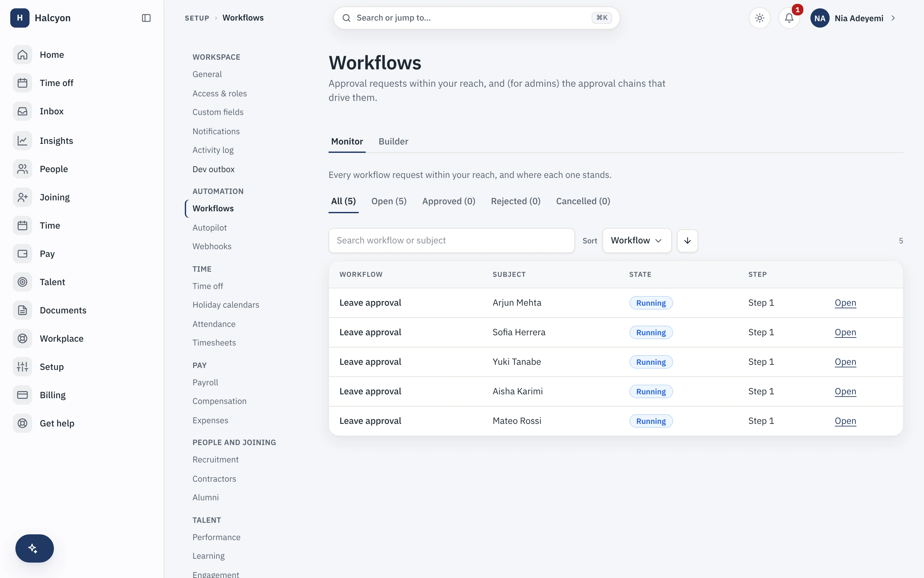
Task: Open the Attendance settings
Action: click(x=214, y=324)
